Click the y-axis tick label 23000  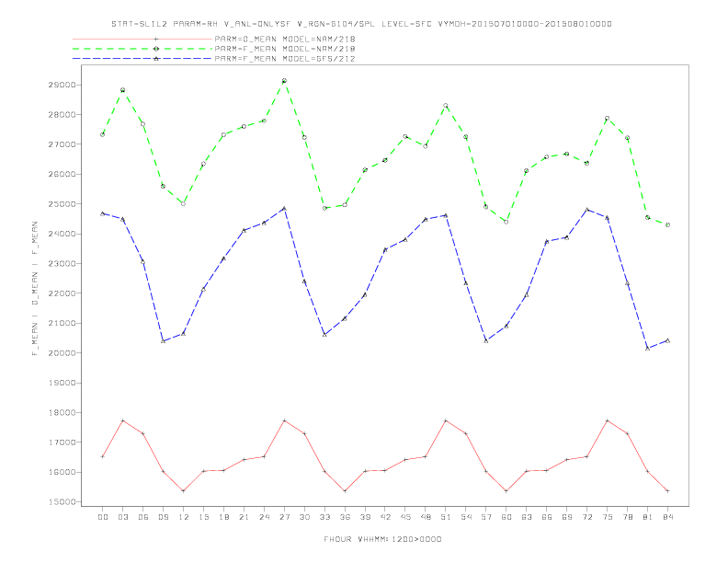tap(63, 264)
